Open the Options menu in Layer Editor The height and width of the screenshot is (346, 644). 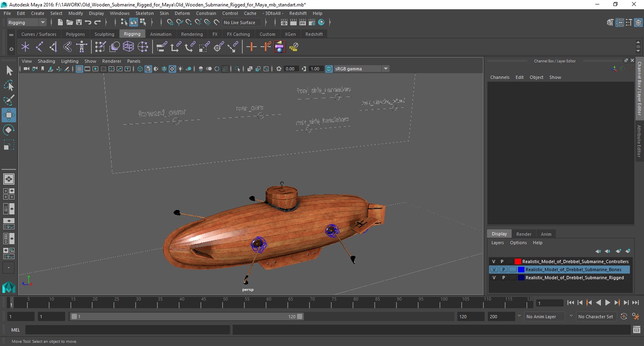pyautogui.click(x=518, y=243)
